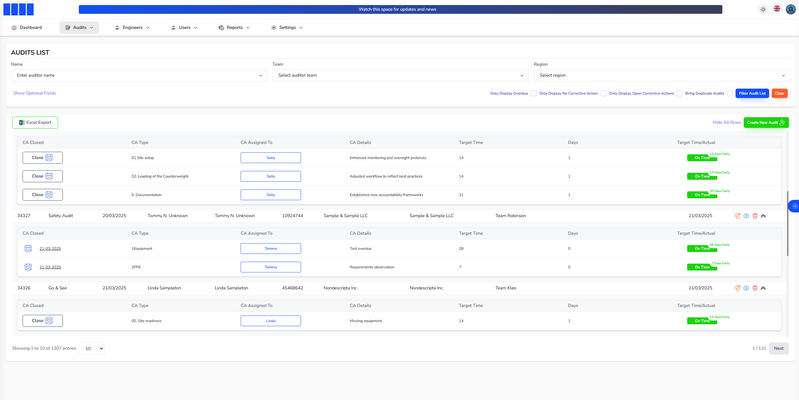This screenshot has width=799, height=400.
Task: View audit 34327 using the eye icon
Action: 746,216
